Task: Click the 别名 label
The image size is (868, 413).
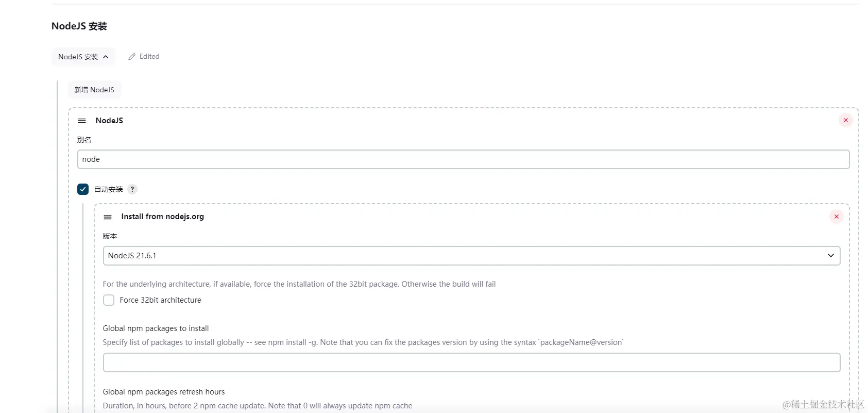Action: (x=84, y=140)
